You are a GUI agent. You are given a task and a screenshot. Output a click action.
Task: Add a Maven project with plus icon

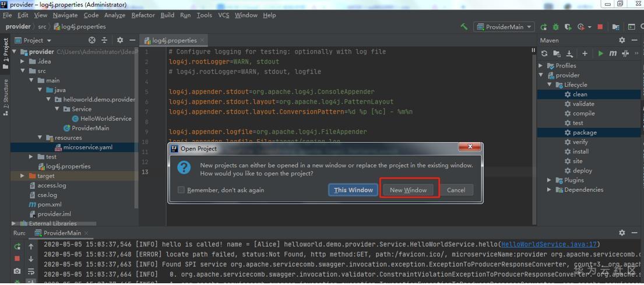click(x=585, y=54)
